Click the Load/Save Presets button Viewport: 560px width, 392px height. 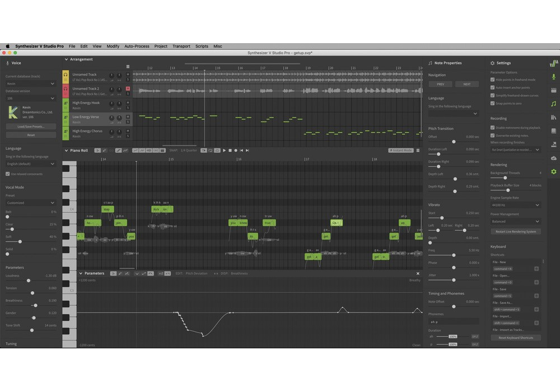coord(31,127)
